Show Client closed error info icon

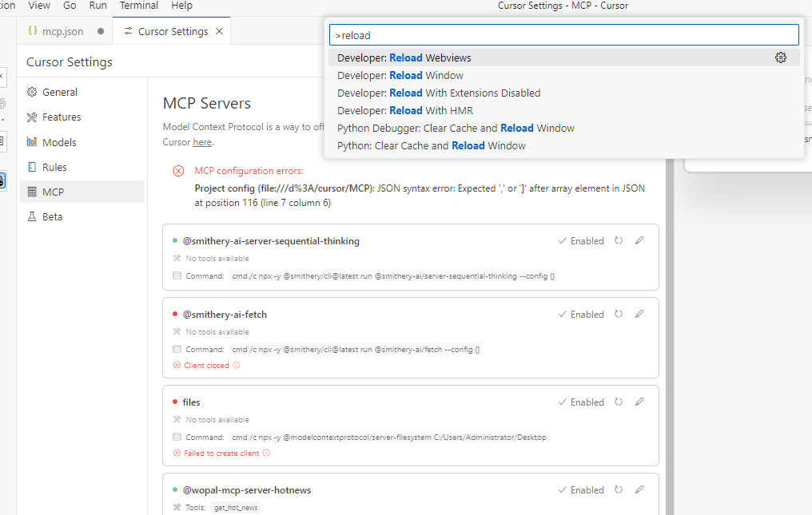237,365
